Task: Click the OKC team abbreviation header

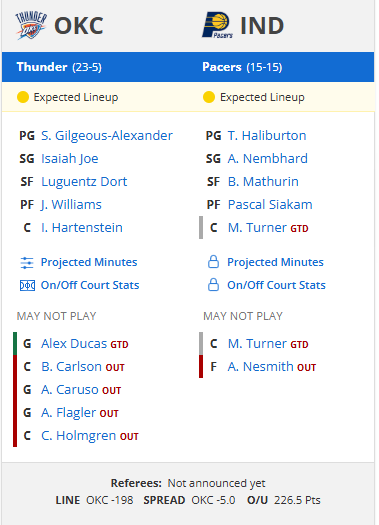Action: click(x=79, y=26)
